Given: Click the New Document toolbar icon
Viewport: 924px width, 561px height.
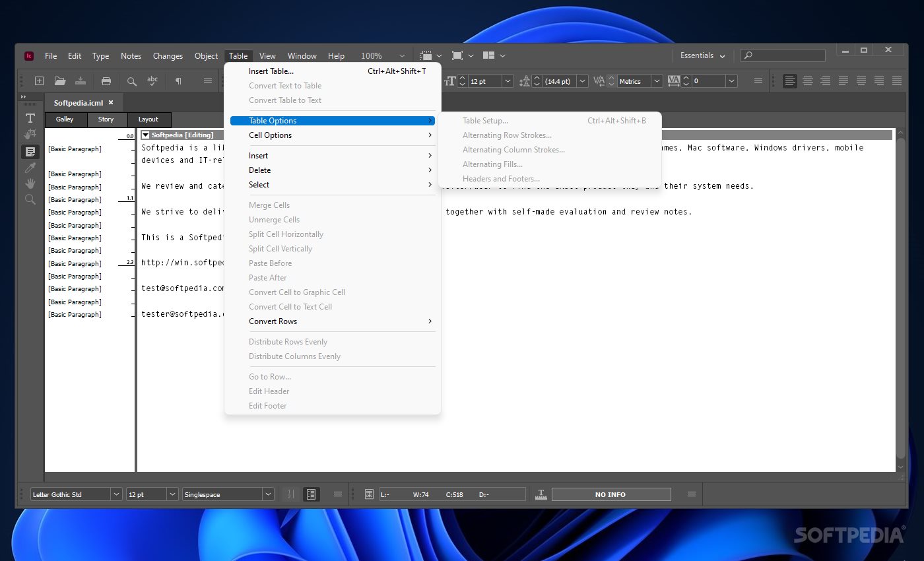Looking at the screenshot, I should 39,81.
